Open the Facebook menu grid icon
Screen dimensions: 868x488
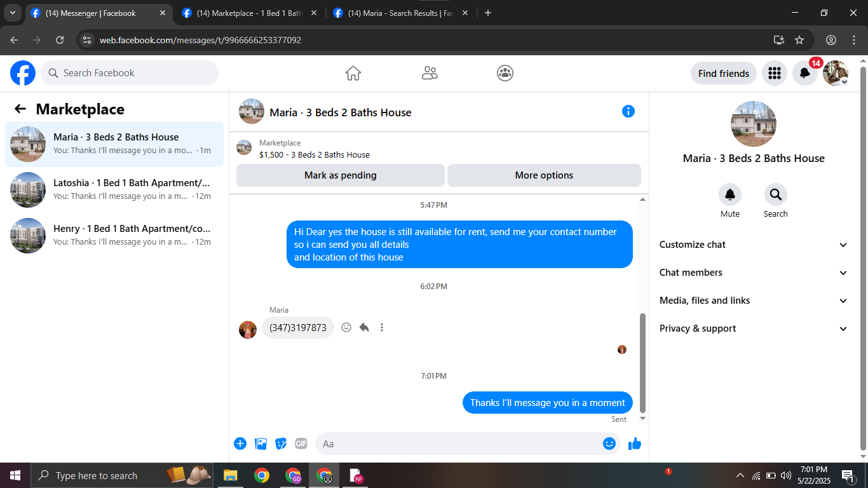775,73
